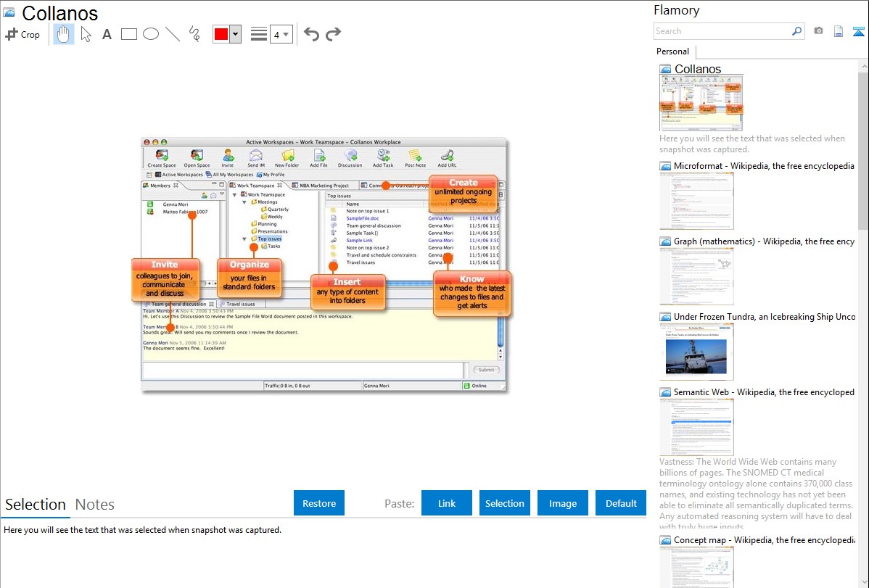Click the icon beside the Semantic Web entry
The image size is (869, 588).
coord(665,392)
